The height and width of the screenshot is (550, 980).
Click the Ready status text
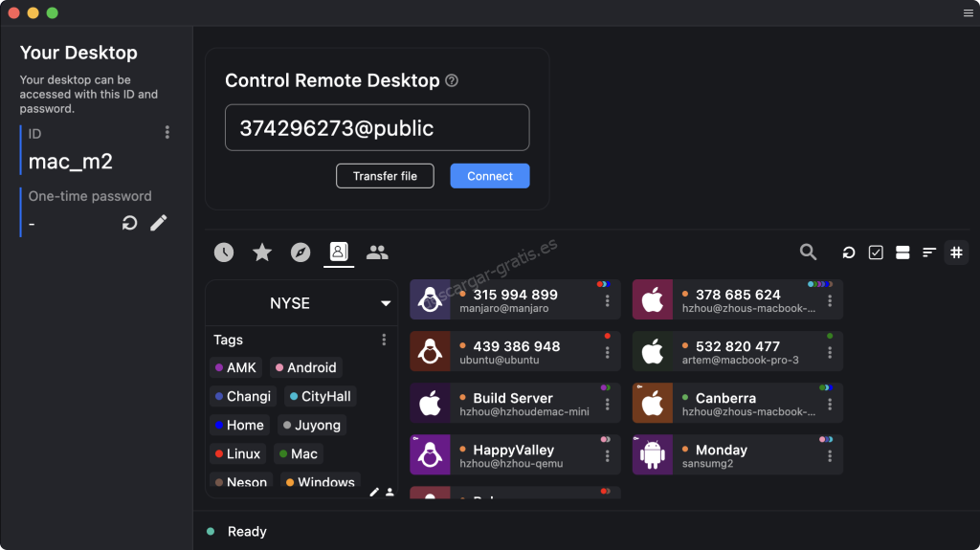tap(247, 531)
